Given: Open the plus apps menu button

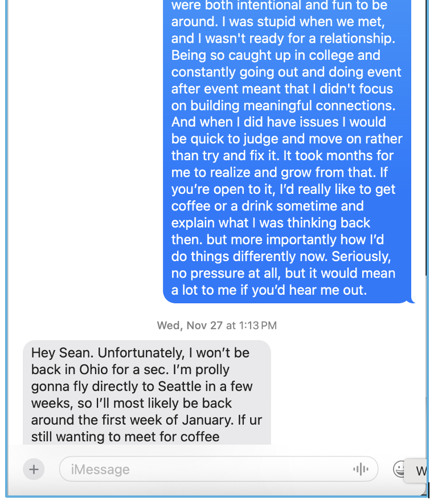Looking at the screenshot, I should 34,469.
